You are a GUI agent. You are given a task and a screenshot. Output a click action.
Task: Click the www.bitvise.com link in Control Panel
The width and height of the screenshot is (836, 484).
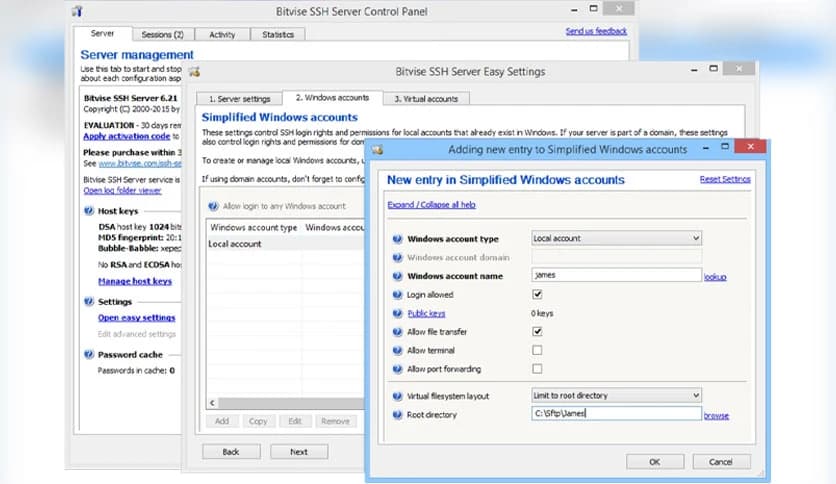pos(140,163)
